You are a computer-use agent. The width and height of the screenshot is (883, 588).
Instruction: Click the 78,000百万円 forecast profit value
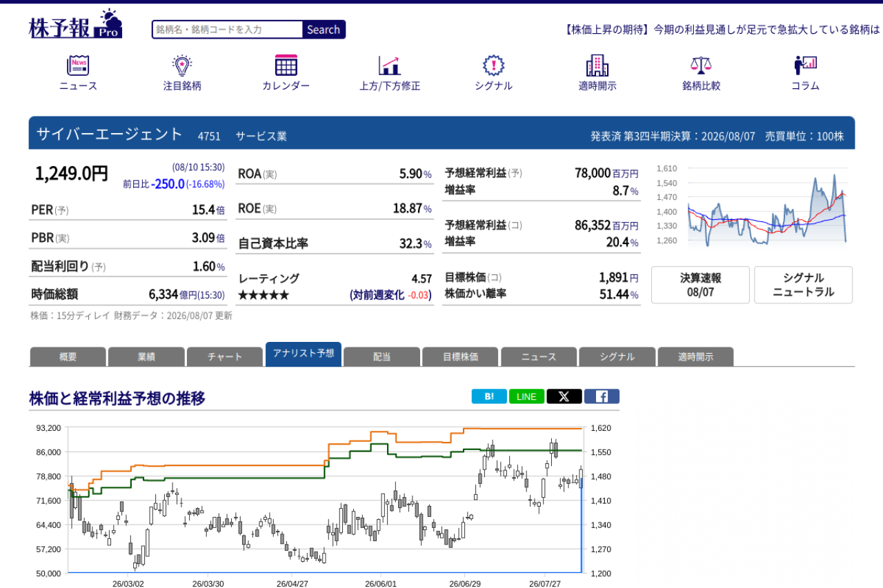click(x=606, y=173)
